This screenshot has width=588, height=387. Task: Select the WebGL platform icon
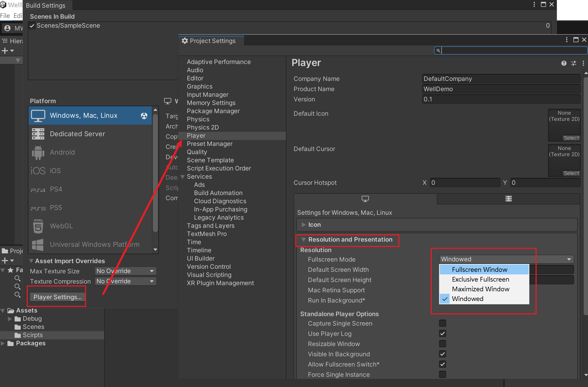(38, 226)
